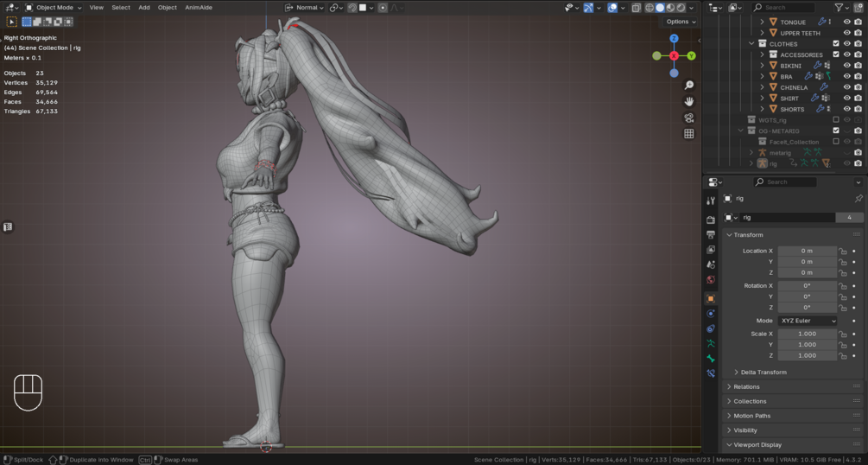Click the hand Pan view gizmo
Image resolution: width=868 pixels, height=465 pixels.
pos(688,101)
